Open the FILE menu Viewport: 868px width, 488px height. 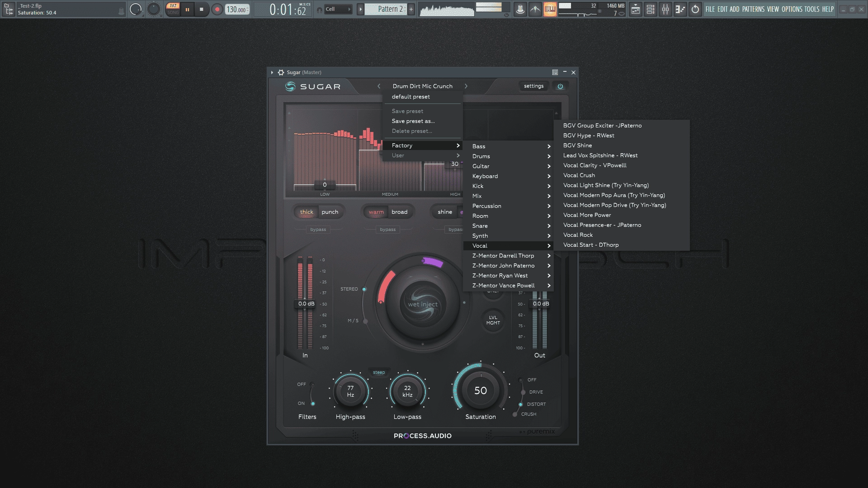click(710, 9)
